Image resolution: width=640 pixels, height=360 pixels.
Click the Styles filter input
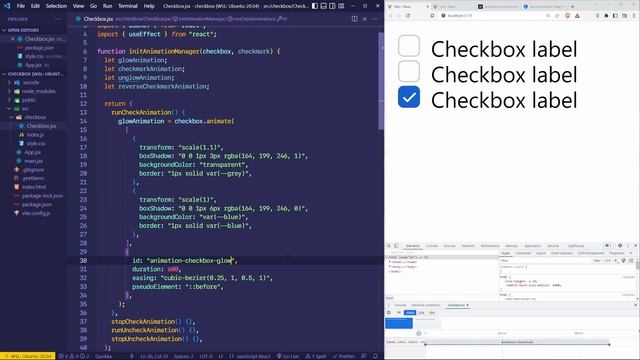[545, 260]
